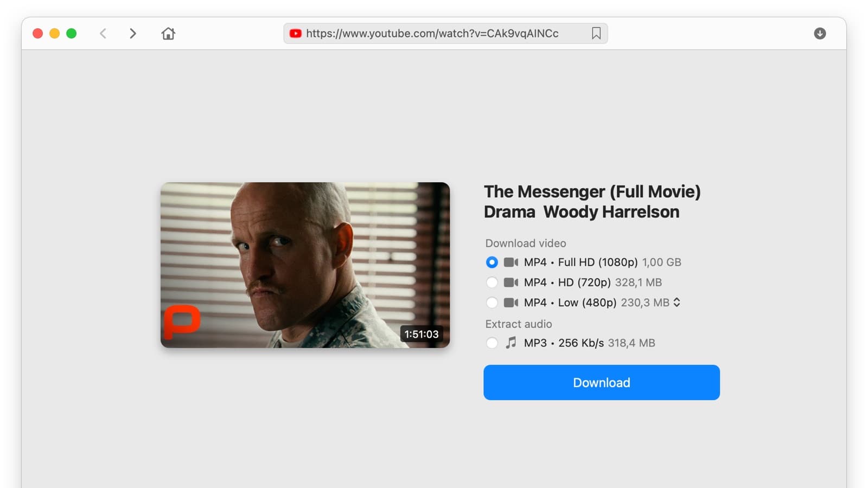
Task: Click the camera icon beside Low (480p)
Action: [x=511, y=303]
